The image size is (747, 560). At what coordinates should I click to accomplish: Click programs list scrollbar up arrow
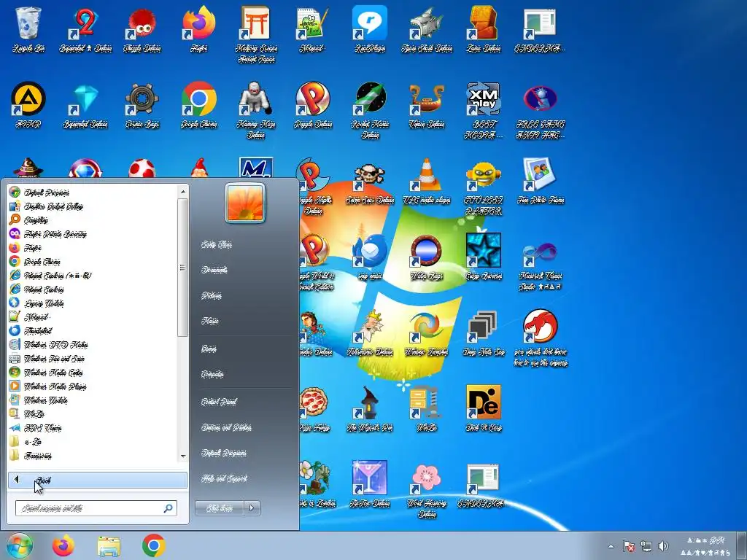pos(183,192)
